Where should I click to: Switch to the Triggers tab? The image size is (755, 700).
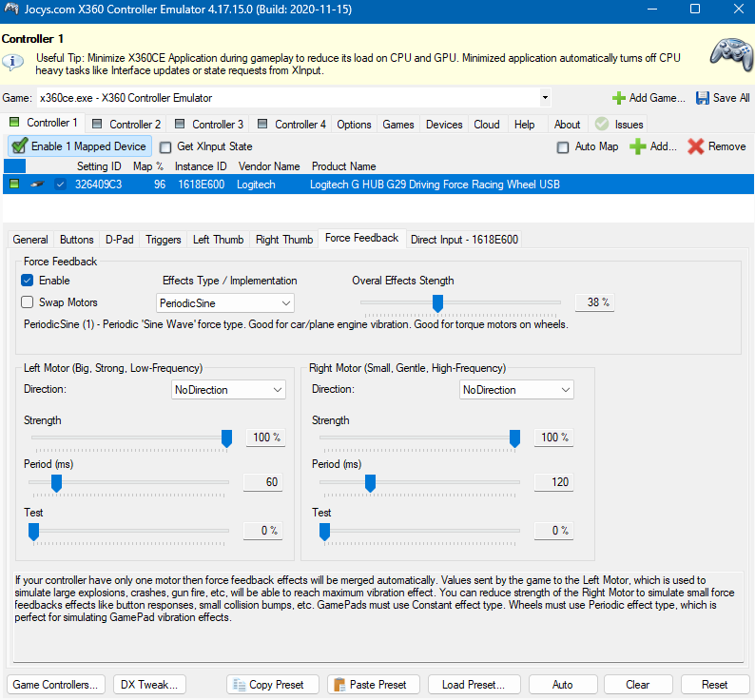[x=164, y=240]
